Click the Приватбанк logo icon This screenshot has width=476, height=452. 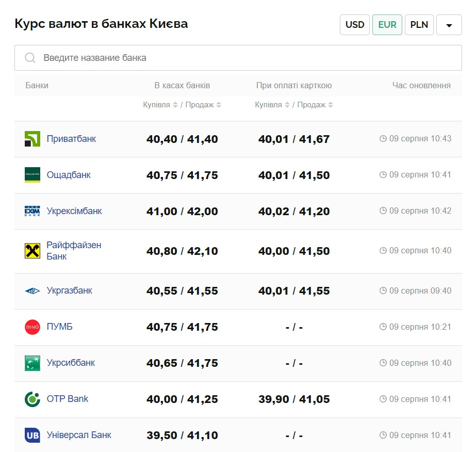tap(32, 139)
